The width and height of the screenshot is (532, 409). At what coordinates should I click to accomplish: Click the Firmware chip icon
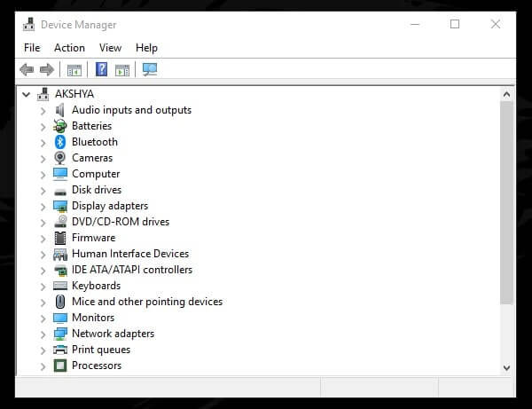point(60,238)
